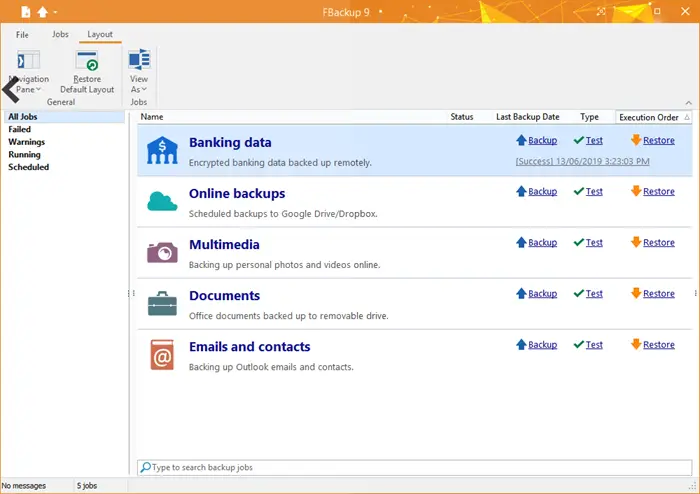Click the upward arrow quick access icon
The height and width of the screenshot is (494, 700).
pyautogui.click(x=42, y=12)
